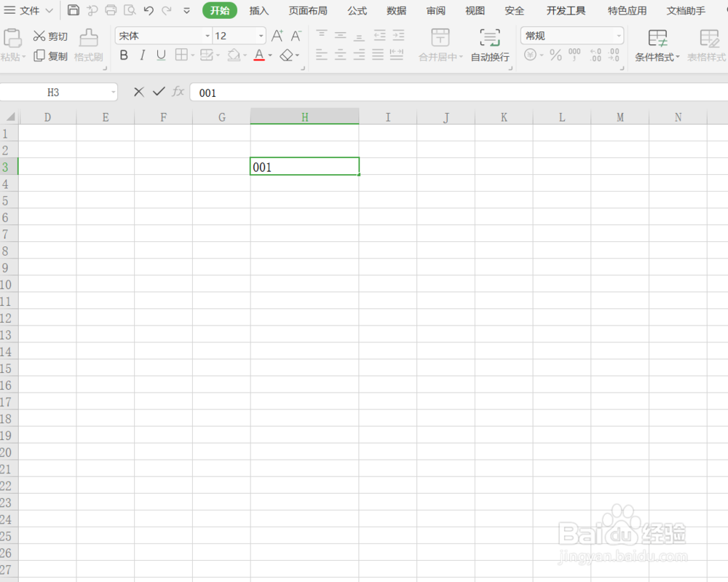Toggle Bold formatting
The image size is (728, 582).
click(x=124, y=55)
